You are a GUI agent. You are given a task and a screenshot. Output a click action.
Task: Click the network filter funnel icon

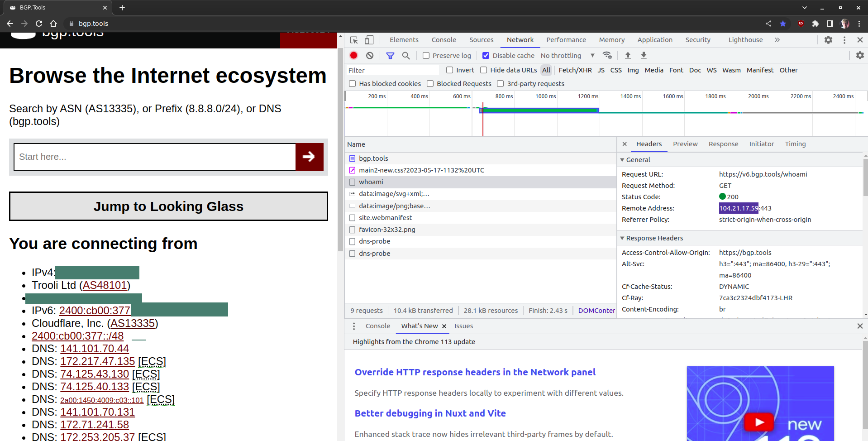(x=390, y=55)
